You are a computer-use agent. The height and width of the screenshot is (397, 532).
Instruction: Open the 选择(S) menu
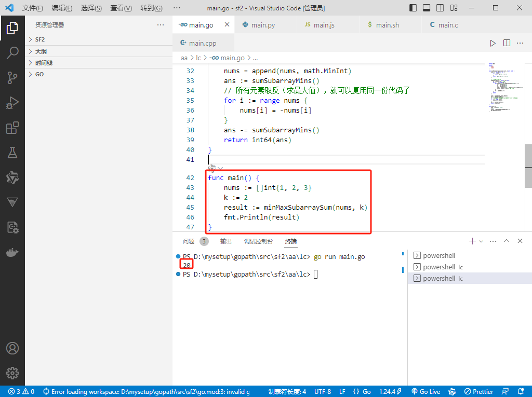point(91,8)
